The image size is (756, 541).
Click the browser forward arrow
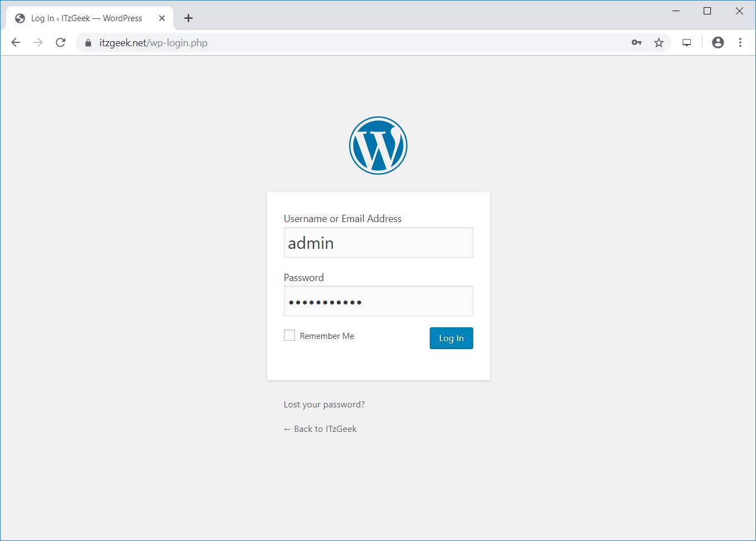pos(38,43)
